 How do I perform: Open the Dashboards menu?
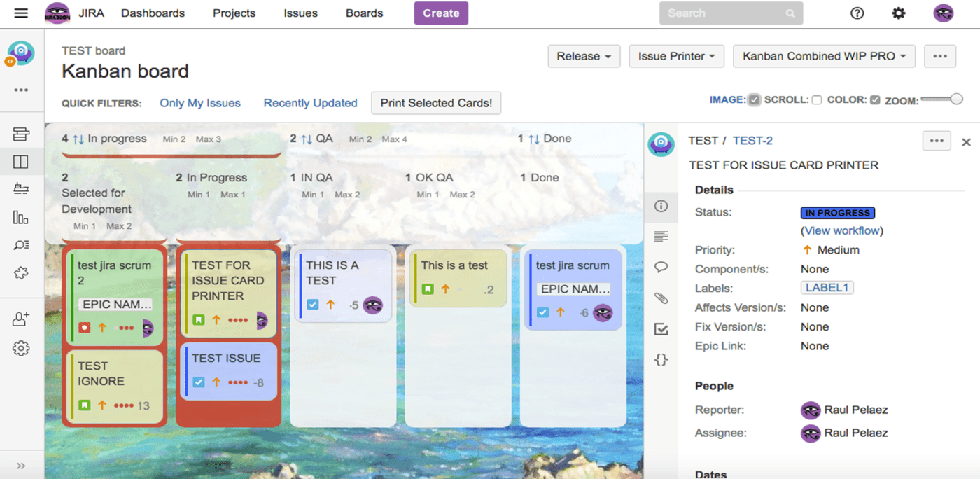tap(153, 13)
